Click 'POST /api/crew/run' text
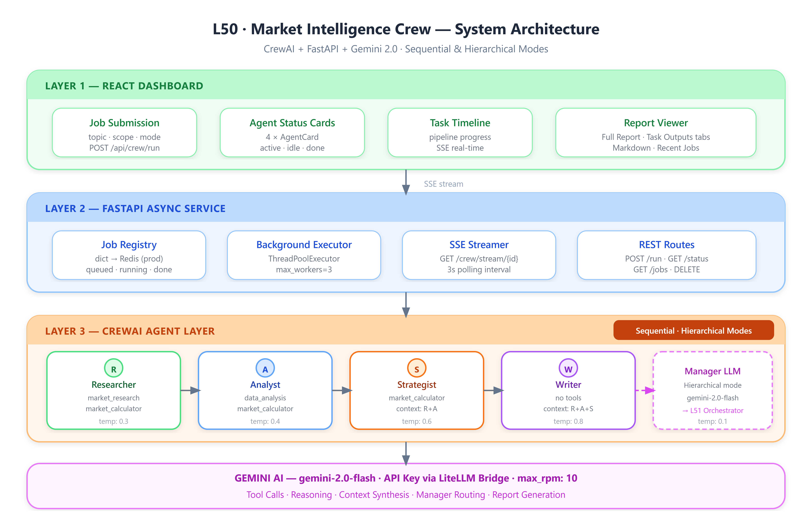The height and width of the screenshot is (523, 812). coord(124,148)
